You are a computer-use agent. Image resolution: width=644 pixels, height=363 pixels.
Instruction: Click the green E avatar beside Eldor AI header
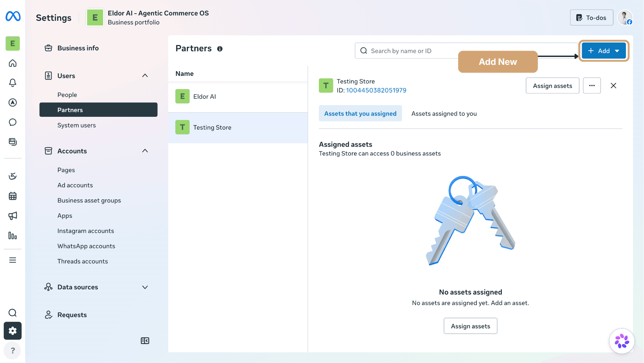[95, 18]
